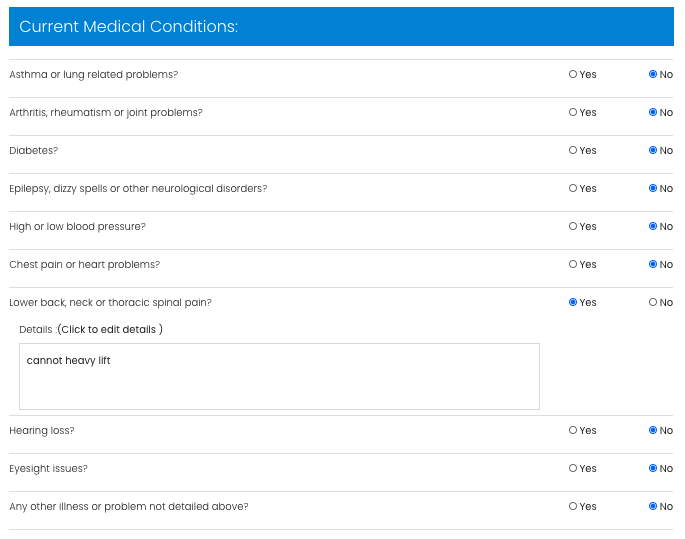Select No for Epilepsy or neurological disorders
685x539 pixels.
point(653,188)
